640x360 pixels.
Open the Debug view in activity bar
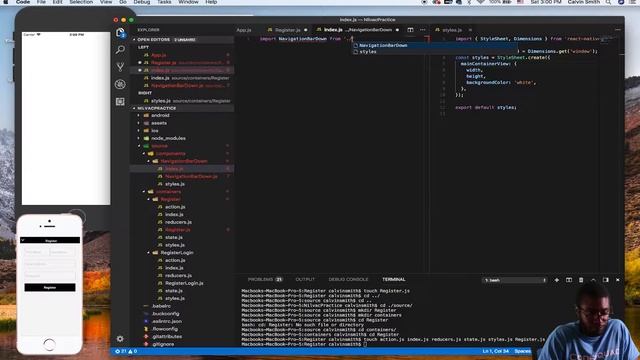(120, 84)
